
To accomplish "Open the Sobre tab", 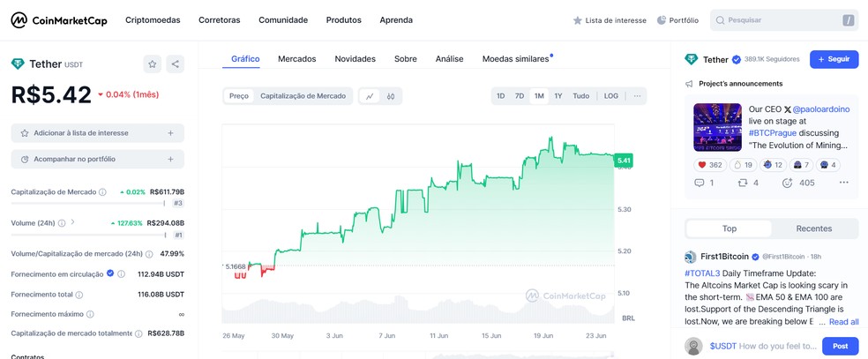I will pyautogui.click(x=405, y=59).
